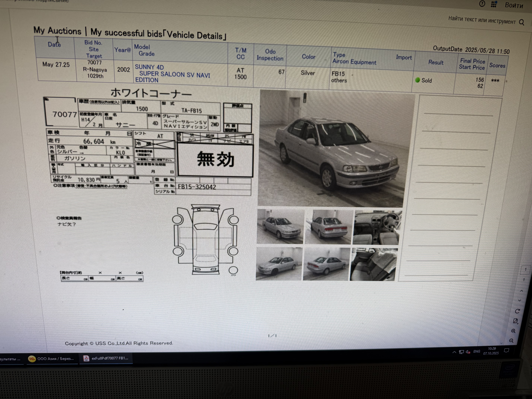This screenshot has height=399, width=532.
Task: Click the zoom in magnifier icon
Action: (513, 331)
